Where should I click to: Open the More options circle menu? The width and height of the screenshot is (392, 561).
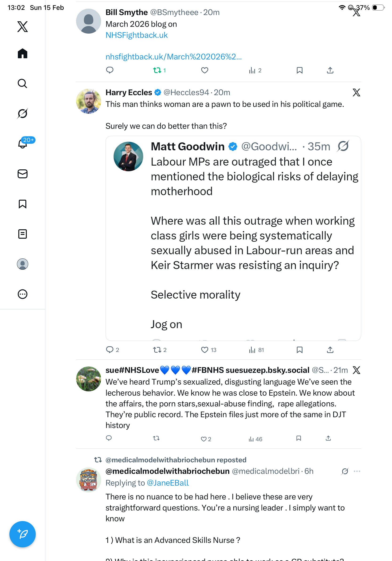pos(23,294)
